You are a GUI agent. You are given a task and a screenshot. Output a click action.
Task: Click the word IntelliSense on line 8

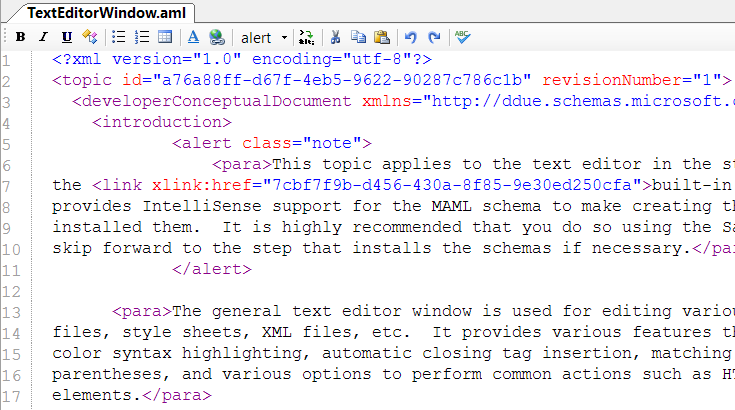202,206
